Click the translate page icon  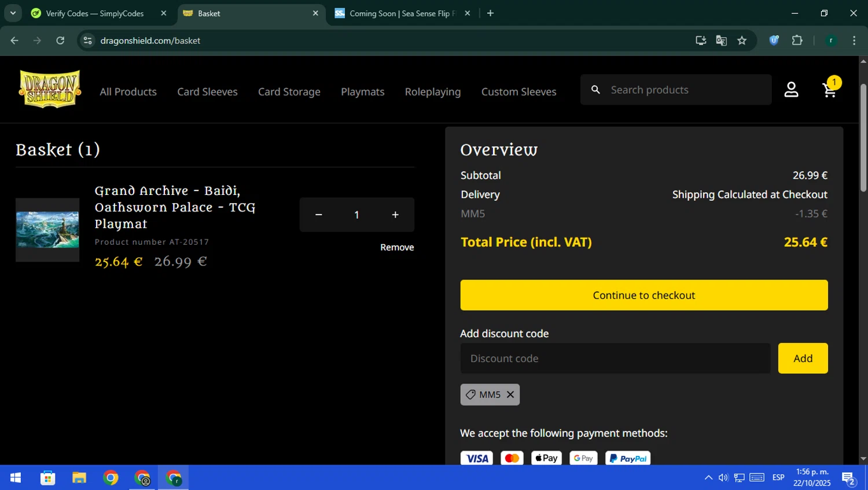coord(721,40)
